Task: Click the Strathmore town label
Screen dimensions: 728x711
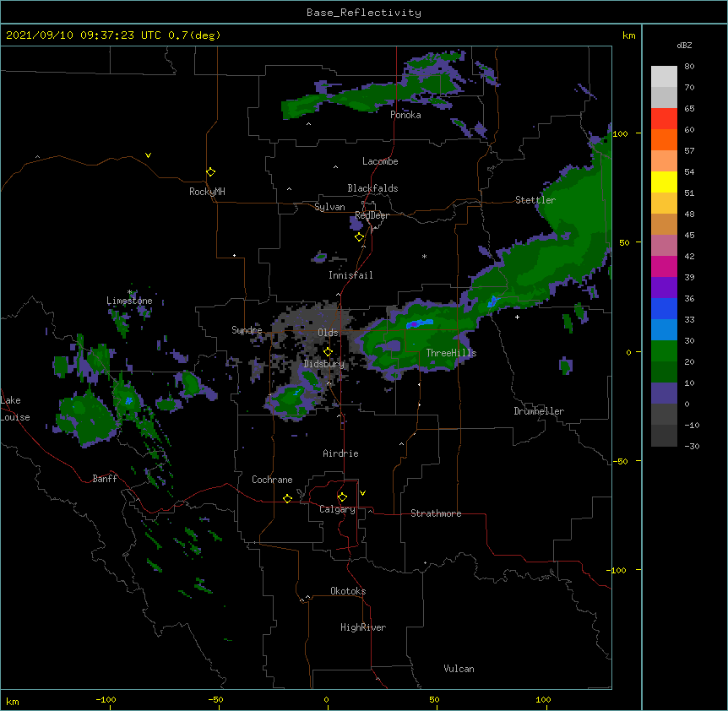Action: tap(436, 513)
